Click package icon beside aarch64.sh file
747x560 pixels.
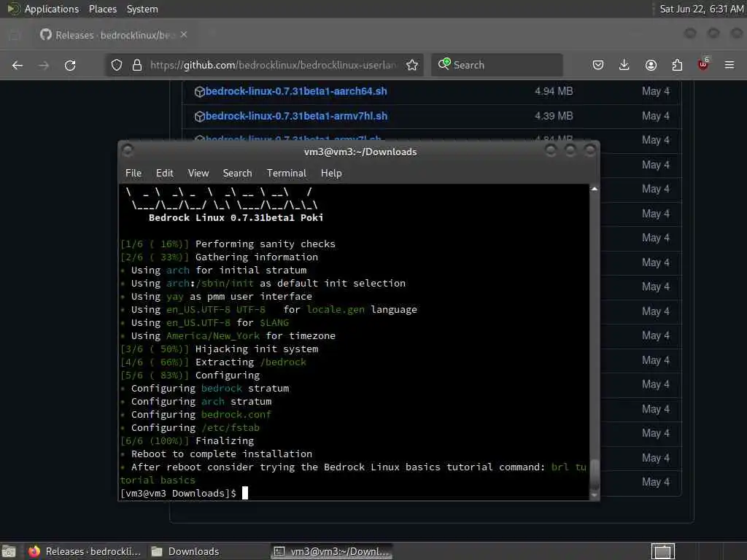(200, 92)
